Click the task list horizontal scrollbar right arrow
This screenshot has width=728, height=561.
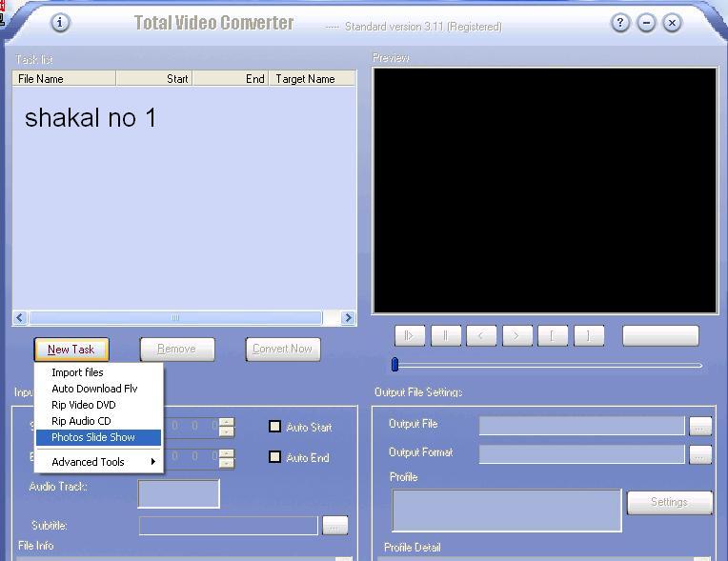348,318
